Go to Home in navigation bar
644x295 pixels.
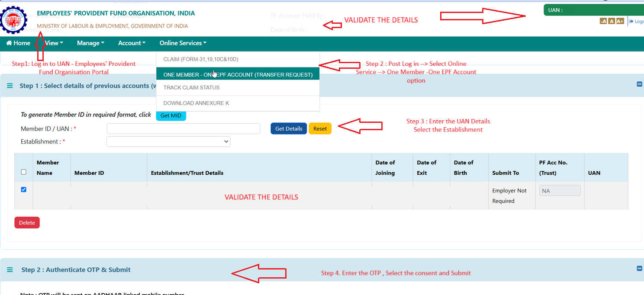pos(18,43)
